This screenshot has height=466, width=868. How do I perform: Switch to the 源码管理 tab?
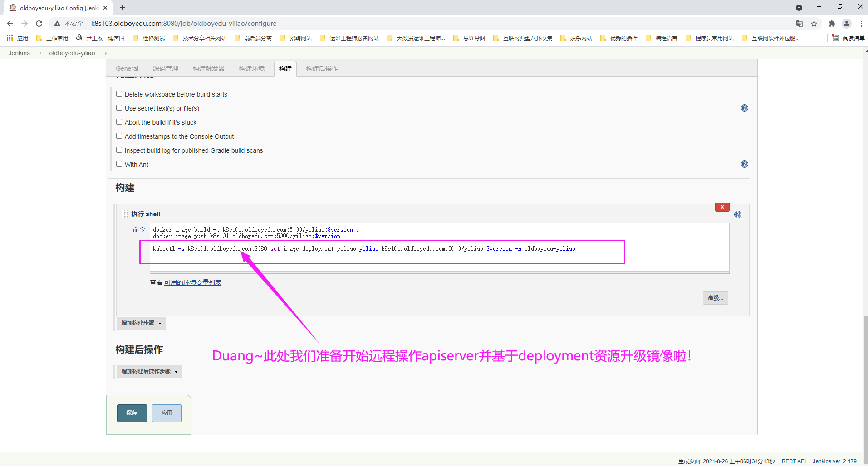tap(165, 68)
